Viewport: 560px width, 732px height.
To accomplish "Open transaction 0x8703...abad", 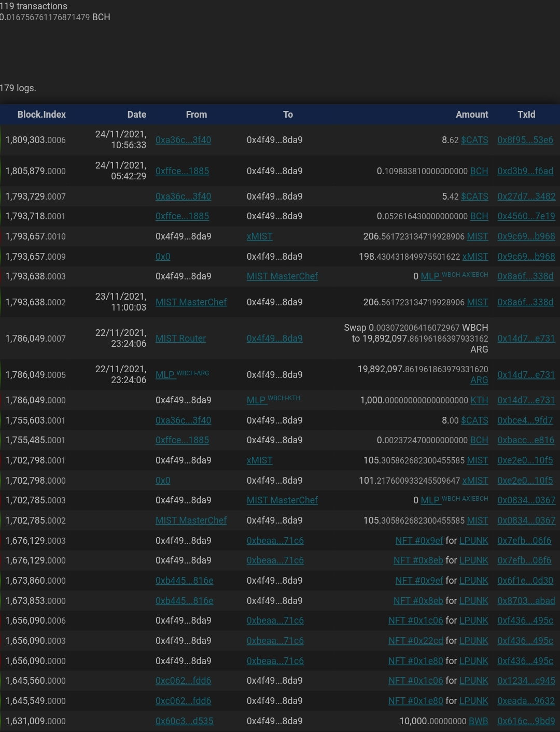I will coord(526,601).
